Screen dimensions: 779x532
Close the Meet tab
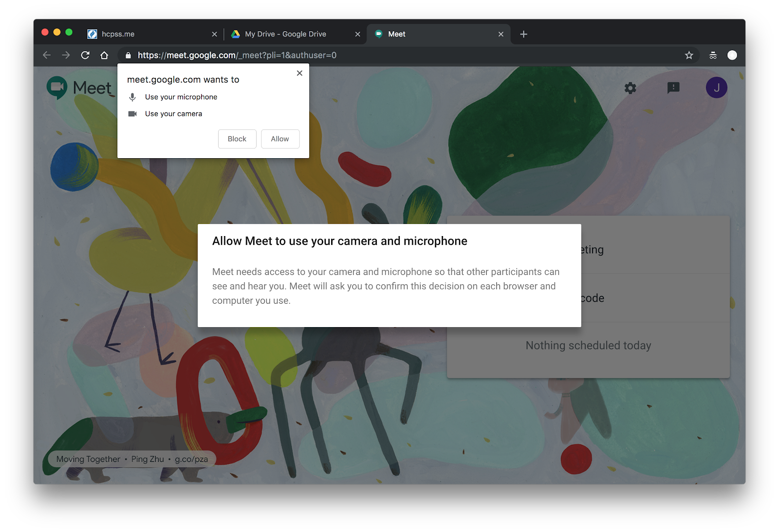coord(501,34)
